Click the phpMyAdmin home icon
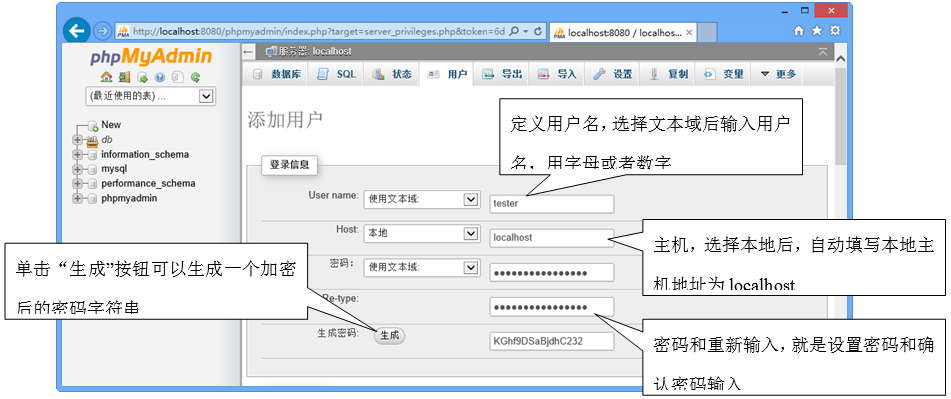 click(107, 77)
